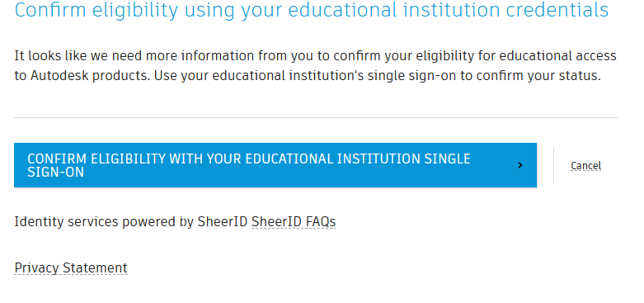Viewport: 644px width, 303px height.
Task: Open the SheerID FAQs link
Action: click(x=294, y=222)
